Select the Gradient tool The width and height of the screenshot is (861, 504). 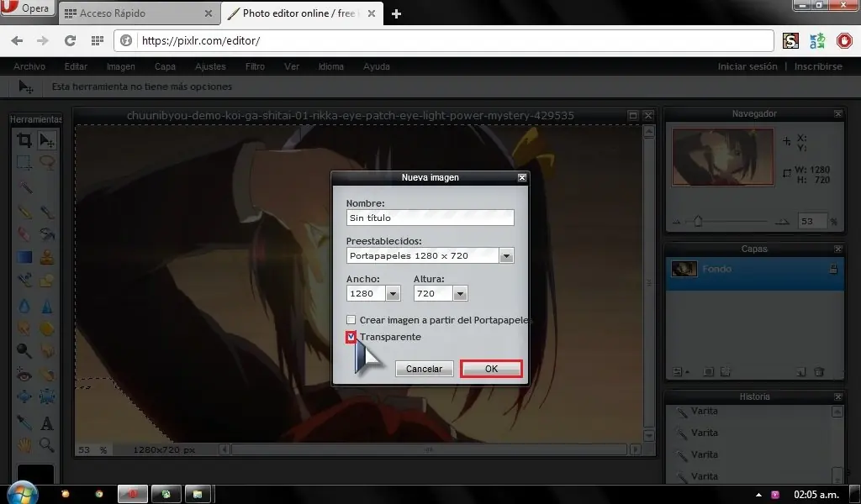[x=24, y=257]
